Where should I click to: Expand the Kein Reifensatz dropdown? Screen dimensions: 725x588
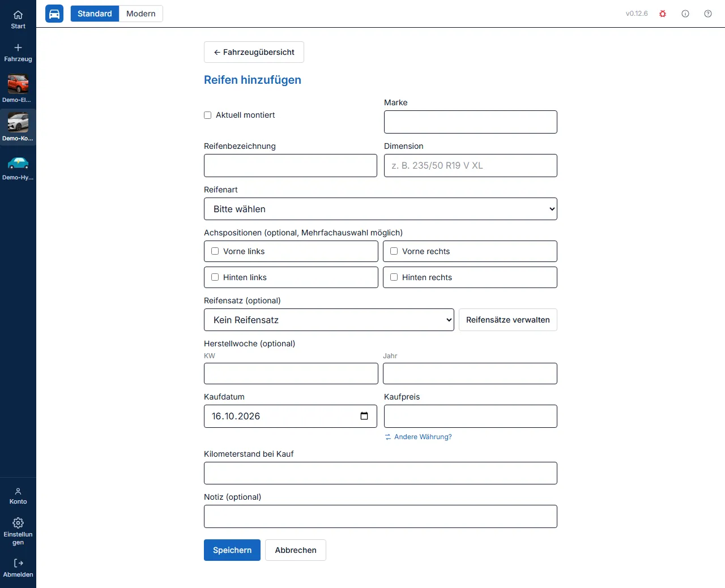pos(329,320)
